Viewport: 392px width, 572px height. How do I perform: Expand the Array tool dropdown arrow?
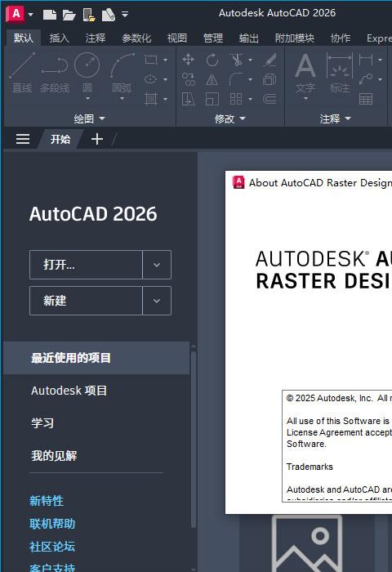[x=250, y=99]
